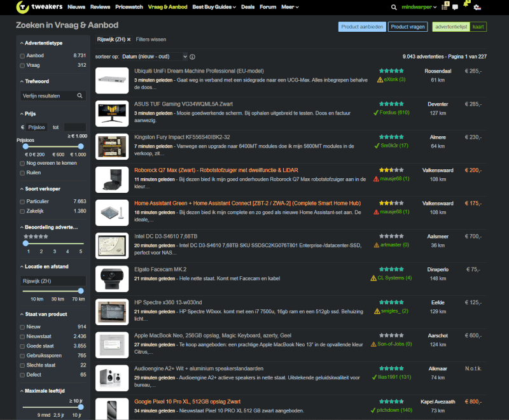Check the Defect product state

(22, 375)
